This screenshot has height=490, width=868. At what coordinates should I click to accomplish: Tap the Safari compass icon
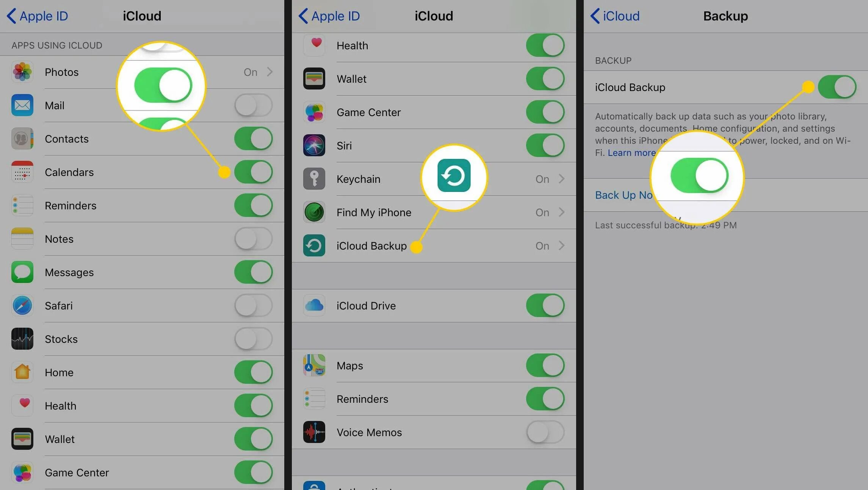point(22,305)
